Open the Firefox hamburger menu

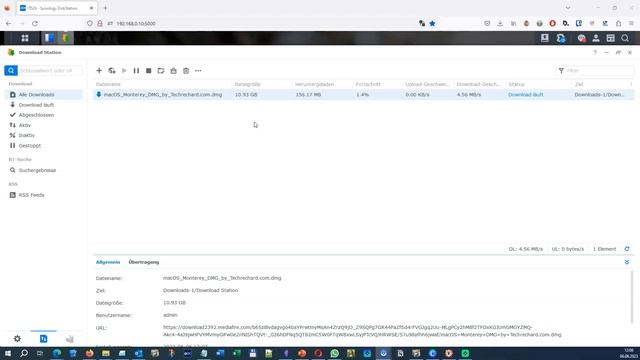coord(631,24)
